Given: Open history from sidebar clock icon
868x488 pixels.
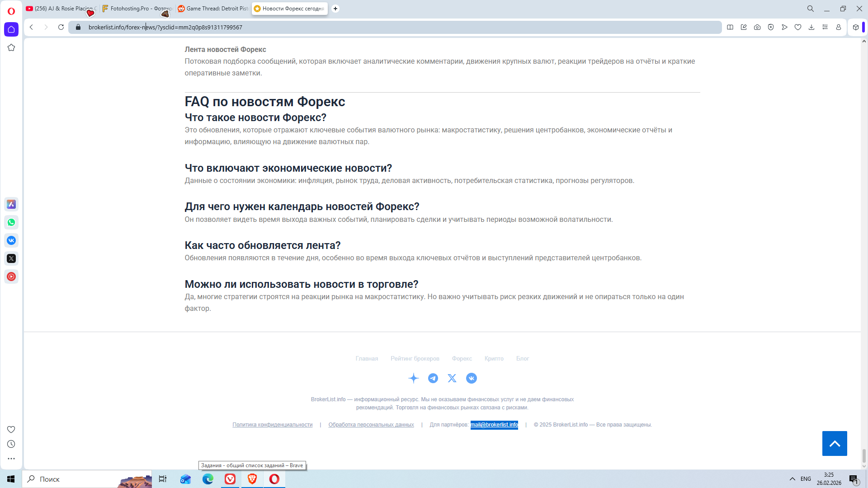Looking at the screenshot, I should 11,444.
